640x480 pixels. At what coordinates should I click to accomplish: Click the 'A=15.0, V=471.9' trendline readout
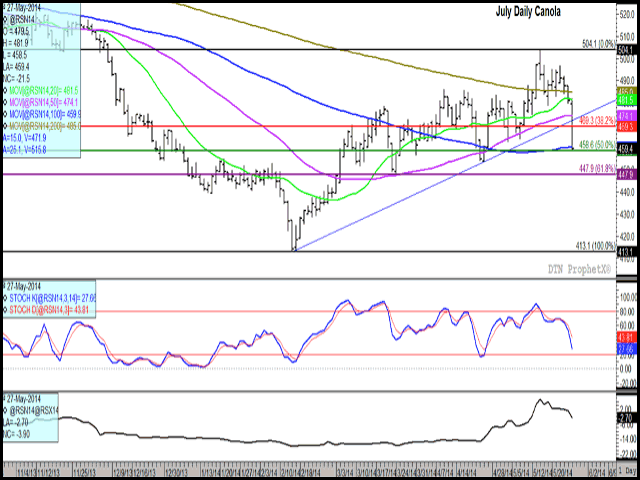[24, 139]
